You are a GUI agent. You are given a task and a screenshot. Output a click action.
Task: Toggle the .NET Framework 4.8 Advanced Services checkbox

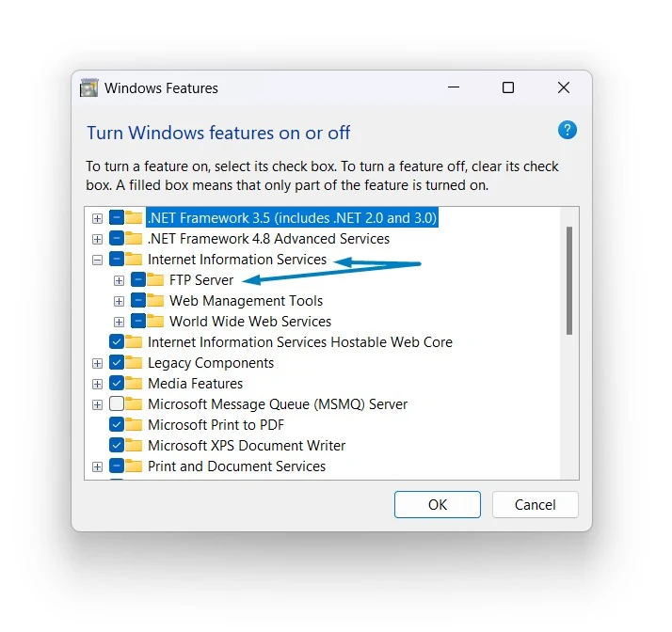(x=117, y=238)
